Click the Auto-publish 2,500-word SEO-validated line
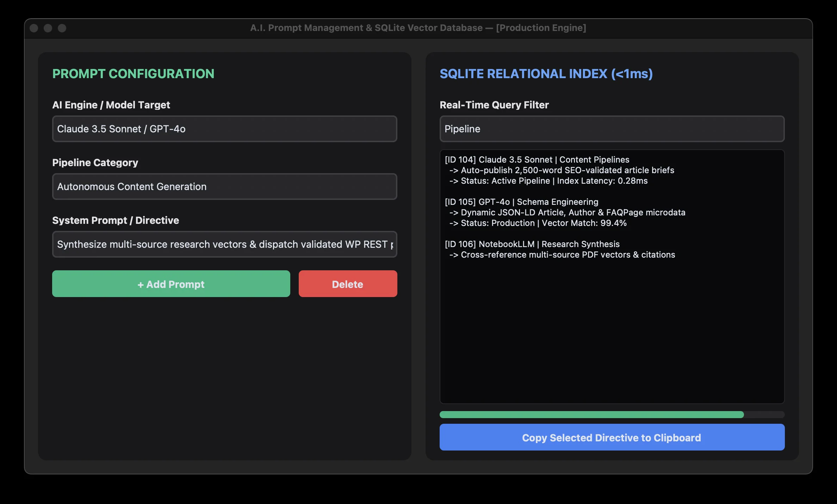This screenshot has width=837, height=504. pos(562,170)
